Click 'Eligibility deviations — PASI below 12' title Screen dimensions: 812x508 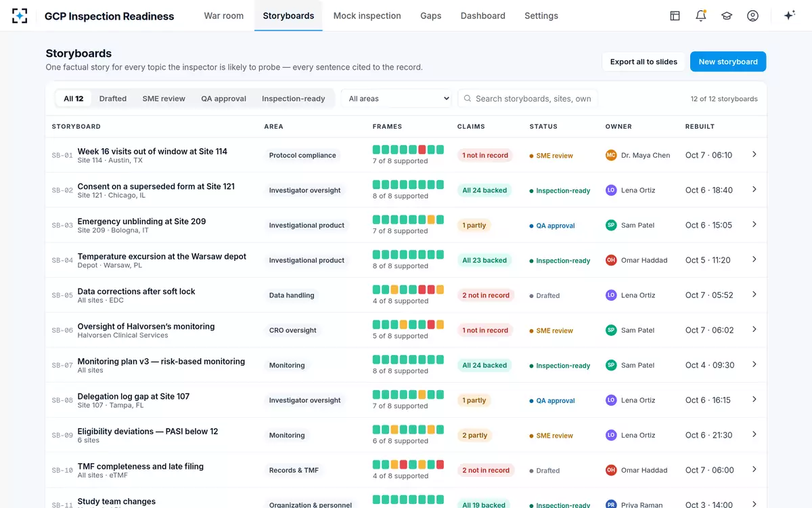point(148,431)
